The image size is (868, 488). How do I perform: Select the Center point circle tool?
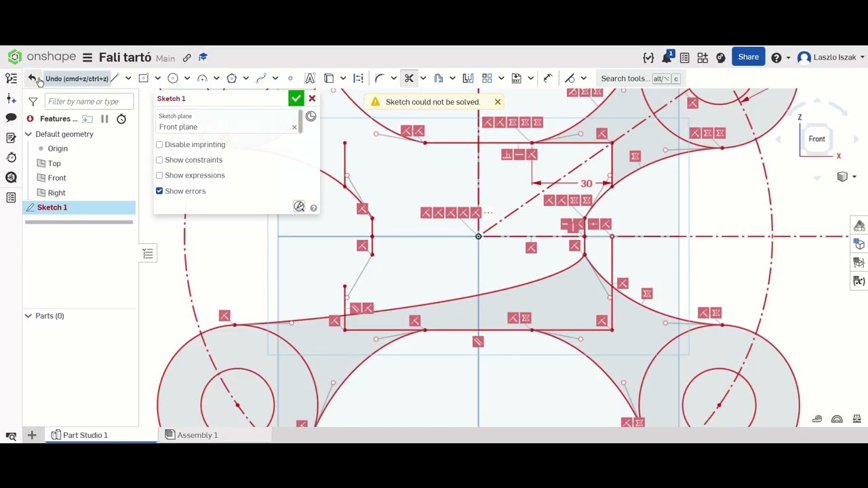pos(173,79)
